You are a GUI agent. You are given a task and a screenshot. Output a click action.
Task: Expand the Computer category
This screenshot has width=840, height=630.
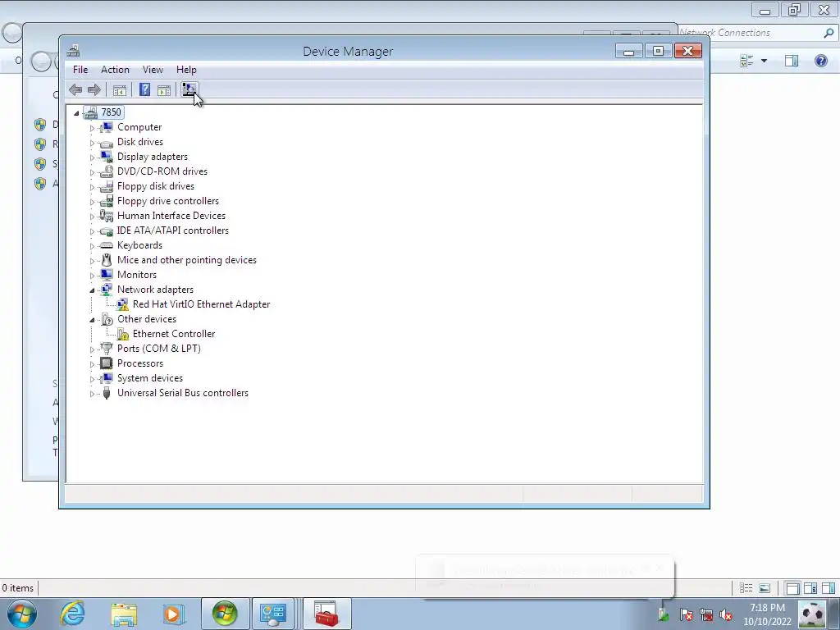(92, 128)
